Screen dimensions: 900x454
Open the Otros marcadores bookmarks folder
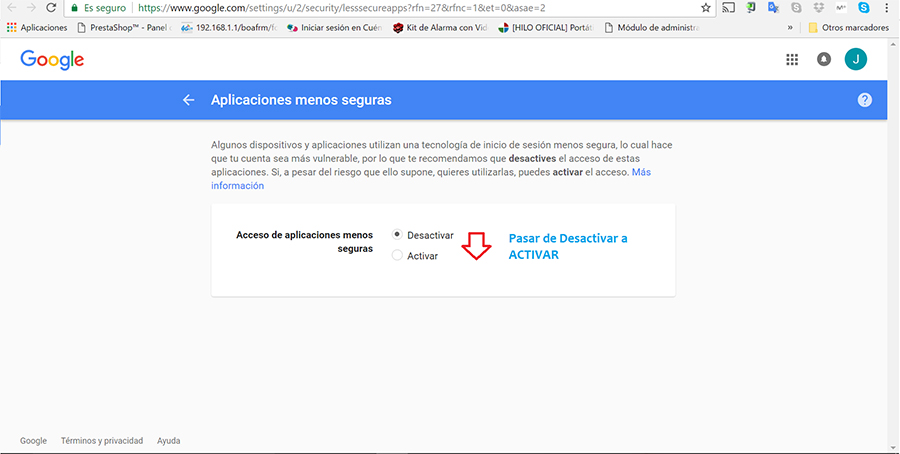(848, 28)
